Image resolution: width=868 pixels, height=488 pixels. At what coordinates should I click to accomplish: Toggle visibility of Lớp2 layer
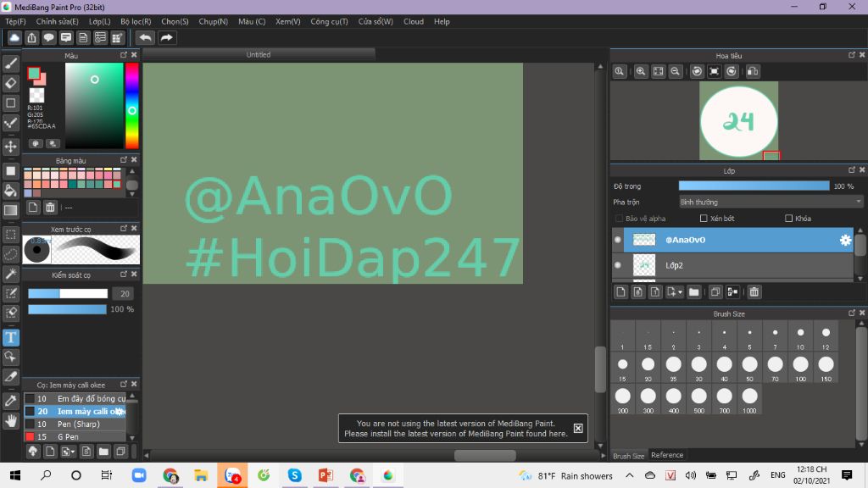coord(618,265)
